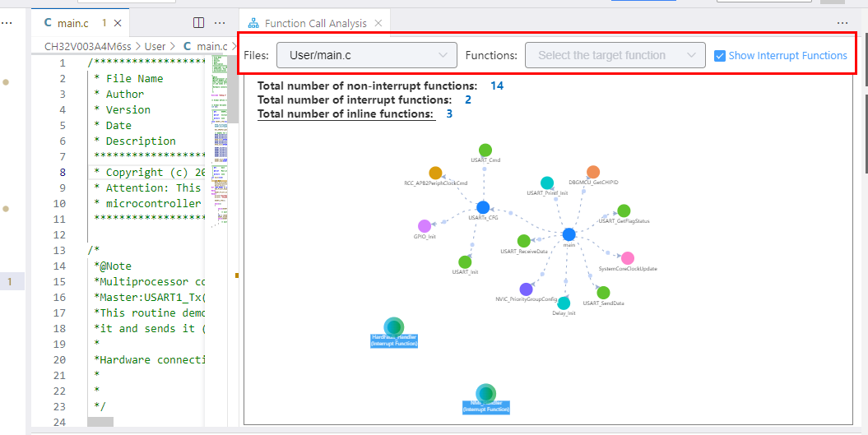Click the '* Description' comment line

tap(135, 141)
